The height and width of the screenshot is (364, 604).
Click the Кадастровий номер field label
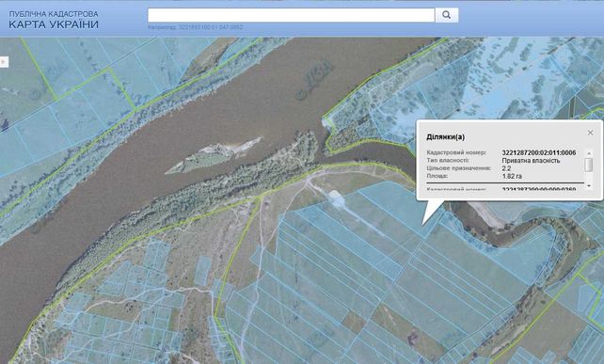pyautogui.click(x=456, y=152)
